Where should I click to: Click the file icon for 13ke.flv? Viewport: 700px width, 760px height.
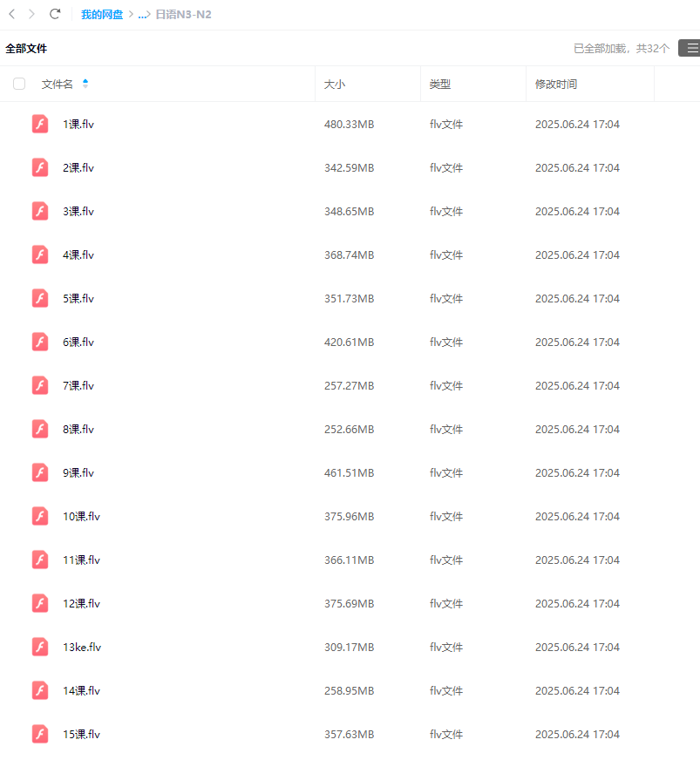click(x=40, y=647)
